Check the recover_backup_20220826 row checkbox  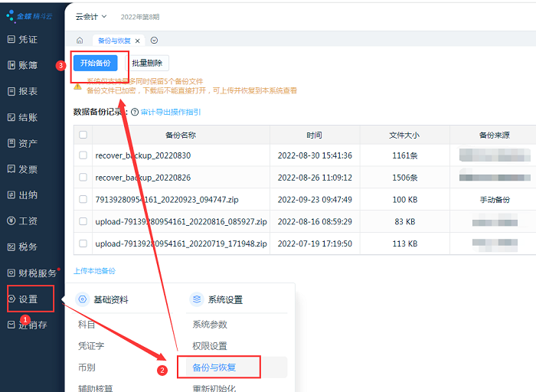point(83,178)
